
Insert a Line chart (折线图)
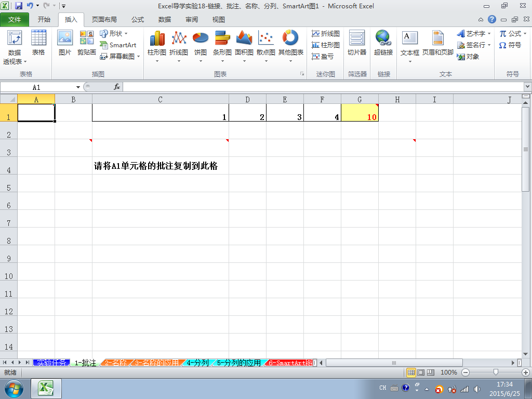tap(179, 46)
